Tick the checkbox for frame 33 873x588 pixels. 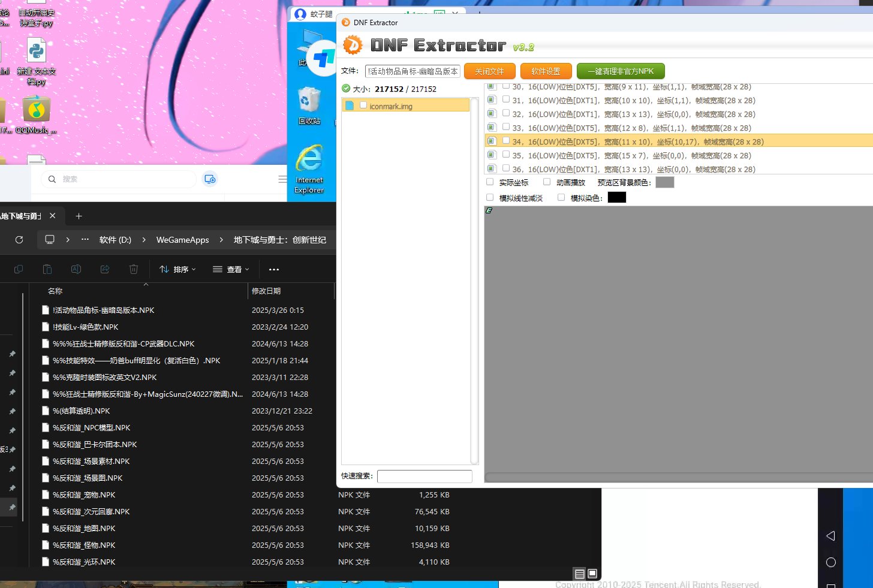[506, 127]
